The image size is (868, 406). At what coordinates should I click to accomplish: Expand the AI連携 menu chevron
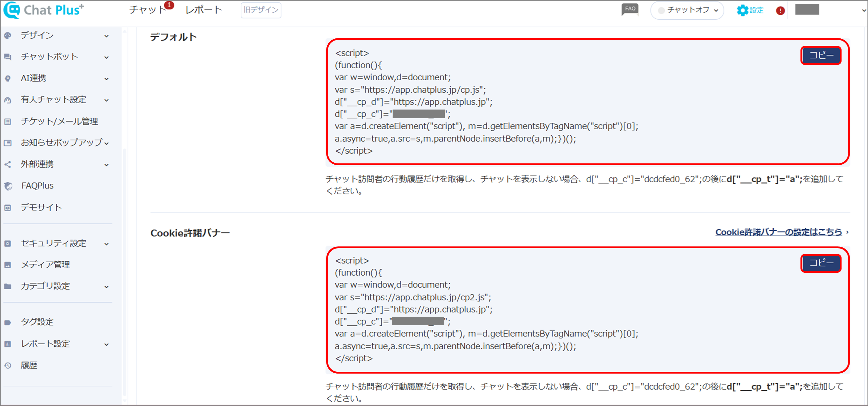click(x=106, y=79)
